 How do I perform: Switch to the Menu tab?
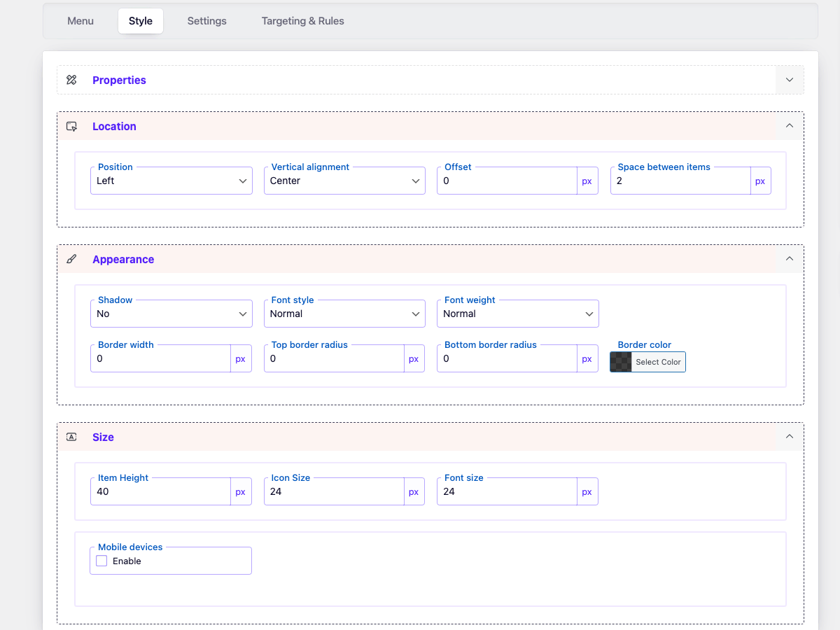(80, 21)
